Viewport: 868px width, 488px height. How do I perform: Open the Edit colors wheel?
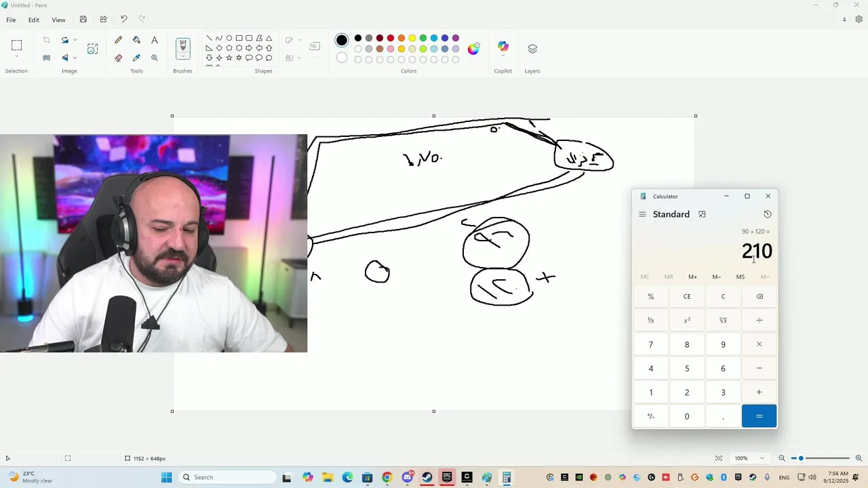473,48
